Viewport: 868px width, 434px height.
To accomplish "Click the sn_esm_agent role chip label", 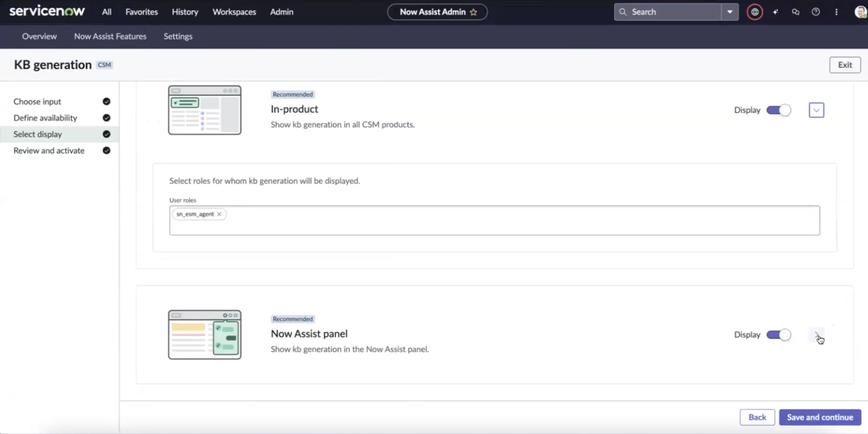I will click(x=195, y=214).
